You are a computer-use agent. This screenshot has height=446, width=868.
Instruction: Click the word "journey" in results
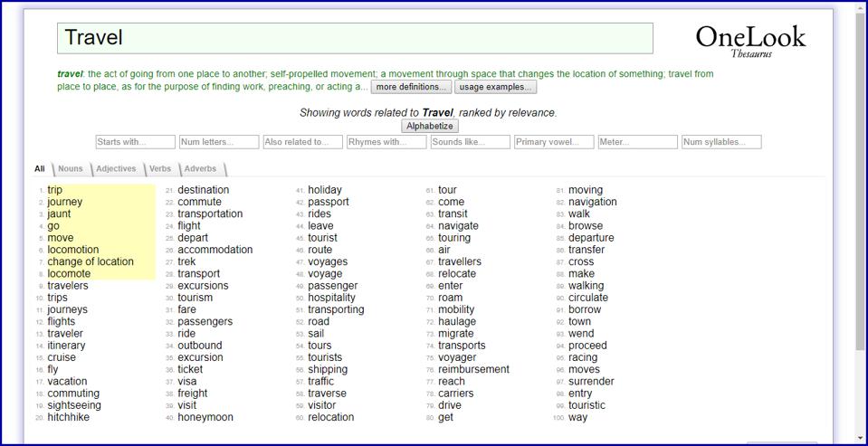coord(65,202)
